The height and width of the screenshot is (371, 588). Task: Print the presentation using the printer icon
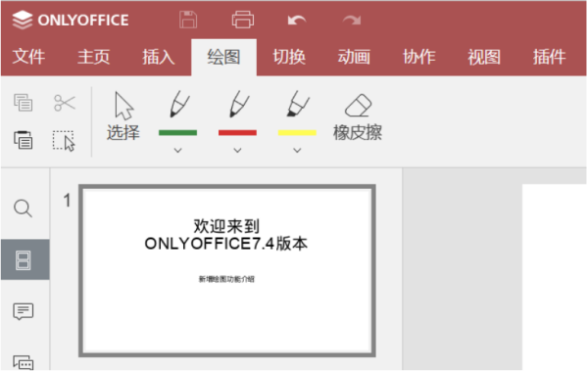pyautogui.click(x=243, y=20)
